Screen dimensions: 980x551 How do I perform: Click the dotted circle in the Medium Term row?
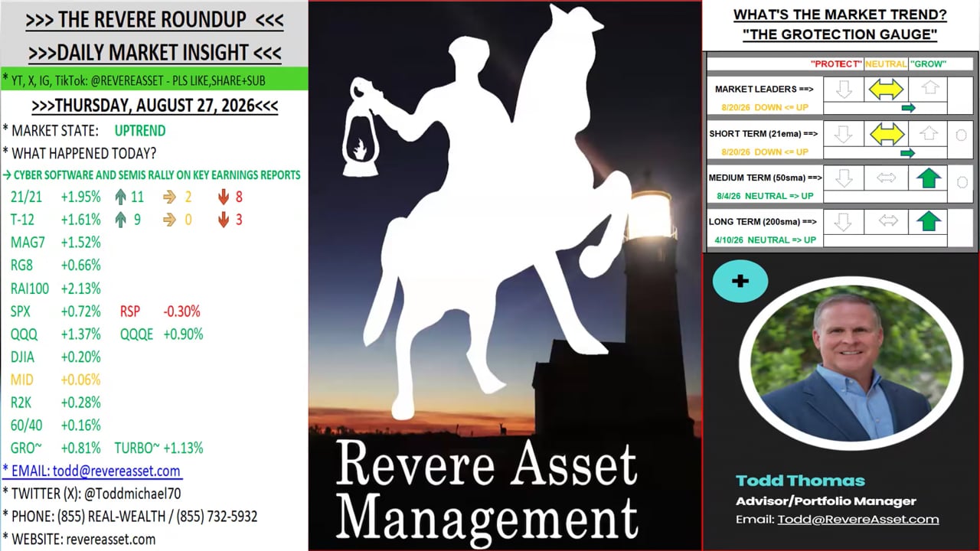point(962,182)
